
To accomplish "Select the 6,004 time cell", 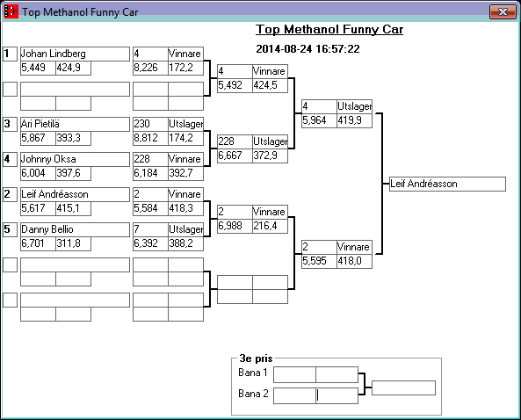I will coord(38,173).
